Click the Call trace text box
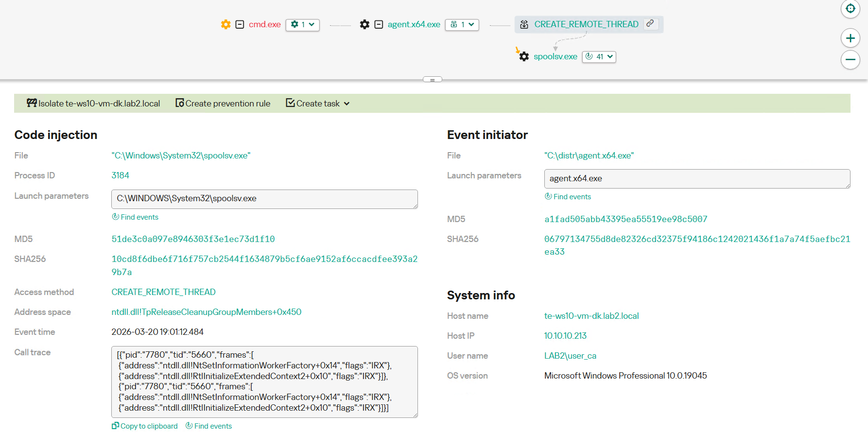Image resolution: width=868 pixels, height=433 pixels. pyautogui.click(x=264, y=381)
